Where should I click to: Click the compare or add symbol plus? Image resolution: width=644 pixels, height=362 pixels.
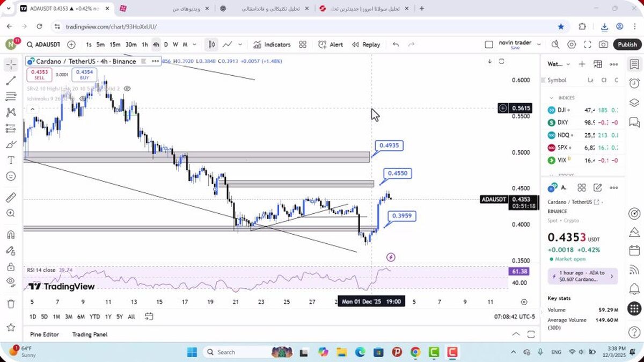tap(71, 45)
